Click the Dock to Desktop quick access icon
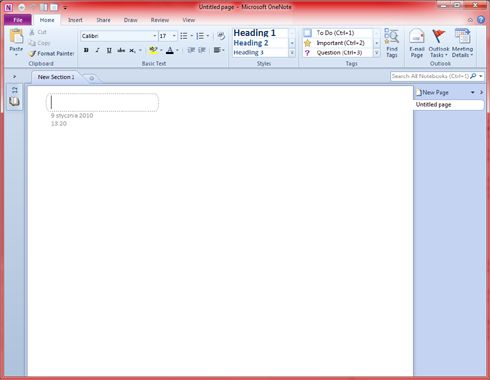Screen dimensions: 490x380 tap(43, 7)
